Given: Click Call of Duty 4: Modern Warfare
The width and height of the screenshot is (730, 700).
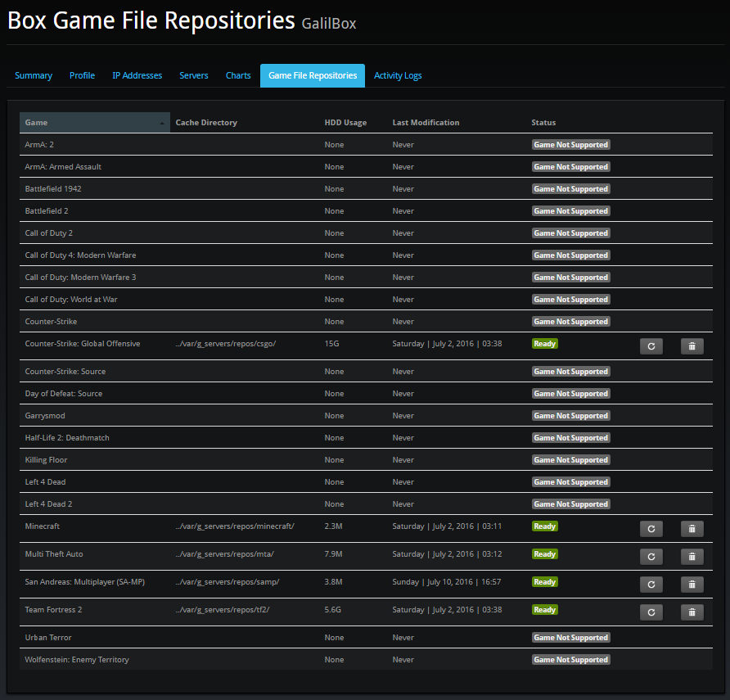Looking at the screenshot, I should (80, 255).
